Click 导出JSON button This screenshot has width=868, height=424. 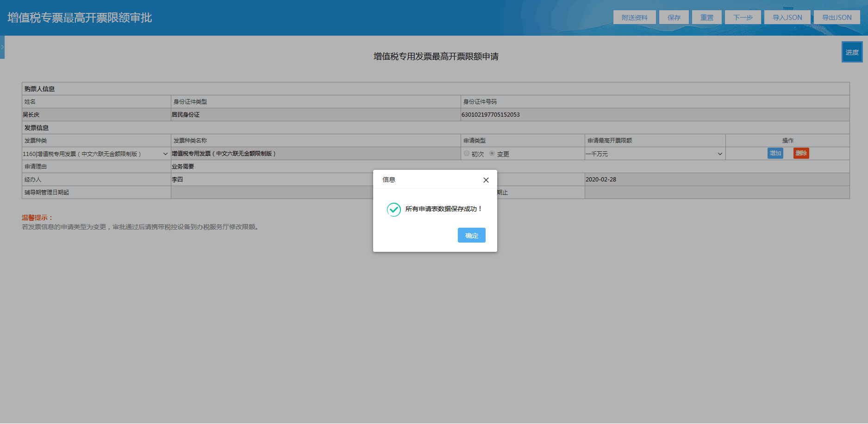[x=837, y=17]
